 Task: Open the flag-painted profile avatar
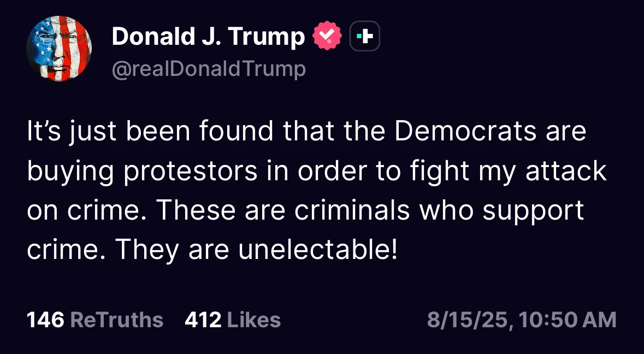point(59,49)
